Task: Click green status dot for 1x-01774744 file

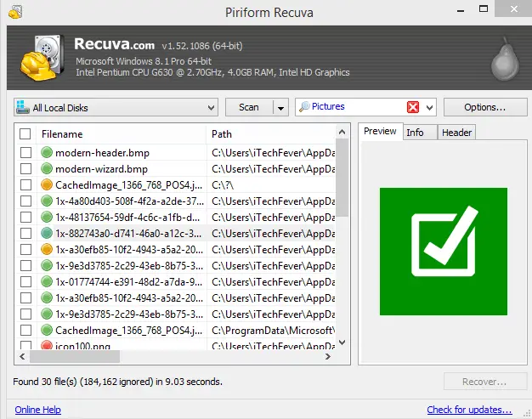Action: [x=47, y=281]
